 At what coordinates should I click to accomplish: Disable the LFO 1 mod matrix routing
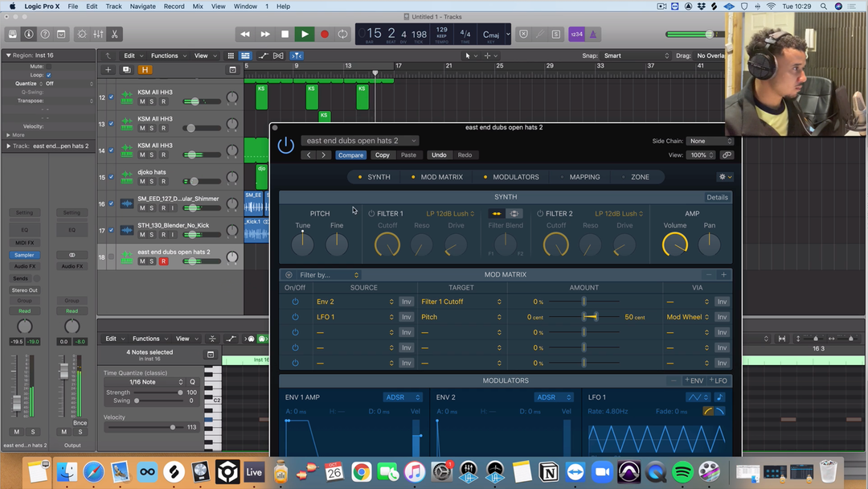295,317
